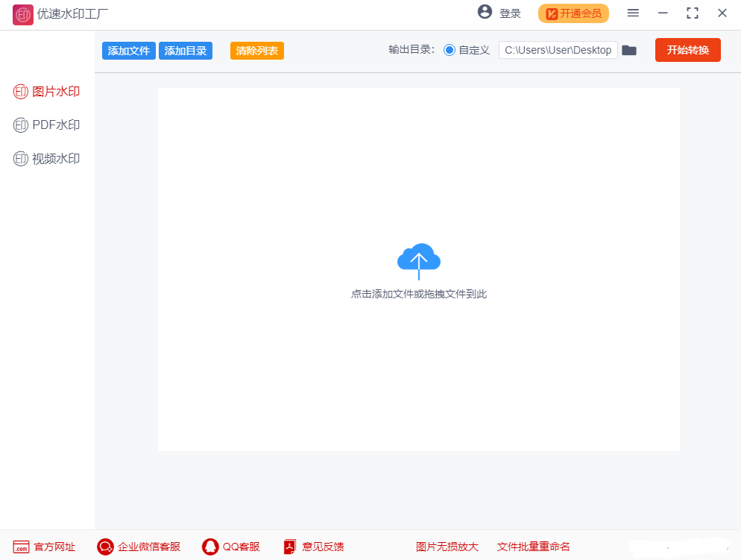
Task: Click the 添加文件 button
Action: (x=129, y=51)
